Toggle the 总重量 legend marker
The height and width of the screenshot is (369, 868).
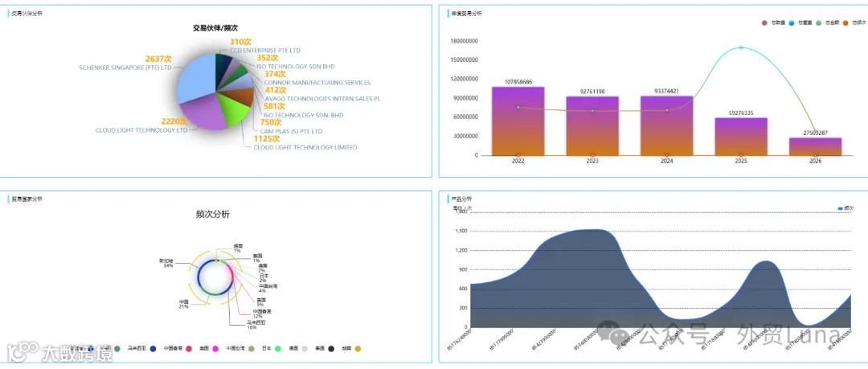792,23
